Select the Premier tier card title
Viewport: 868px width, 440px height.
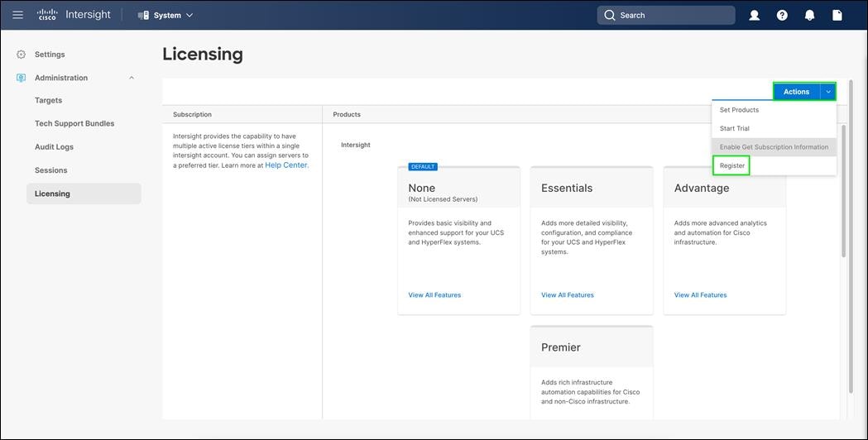tap(561, 347)
